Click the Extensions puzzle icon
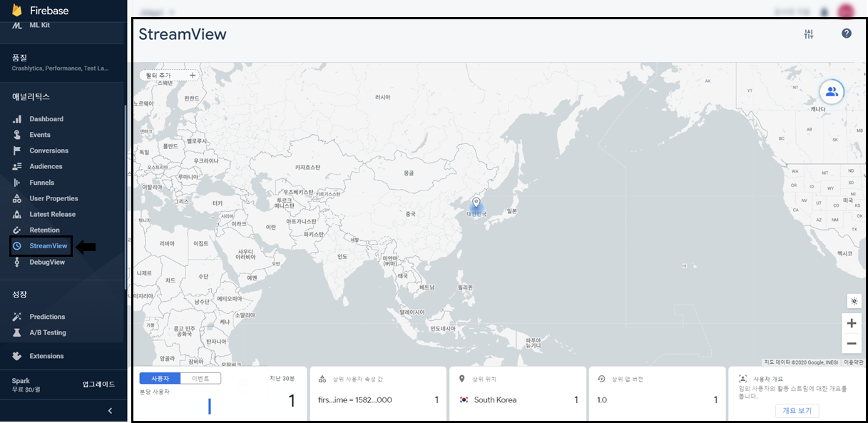The image size is (868, 423). (x=17, y=356)
